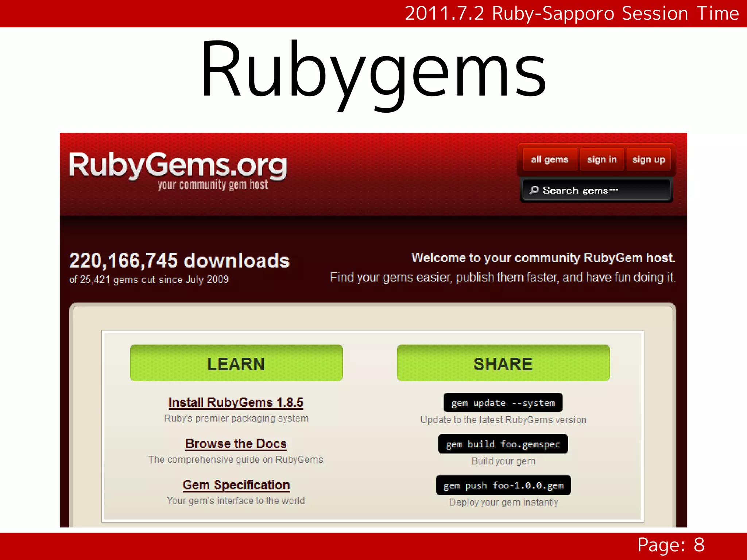Click the 'Ruby's premier packaging system' description
The image size is (747, 560).
coord(236,418)
